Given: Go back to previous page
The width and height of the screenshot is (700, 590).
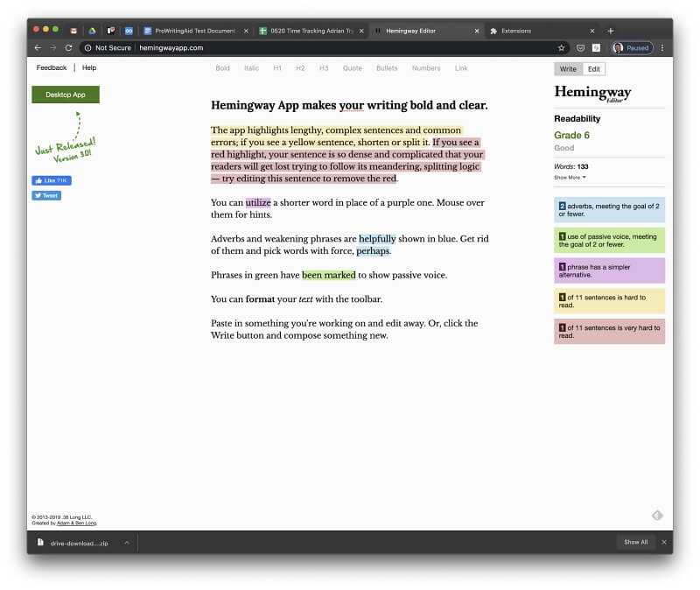Looking at the screenshot, I should click(x=38, y=48).
